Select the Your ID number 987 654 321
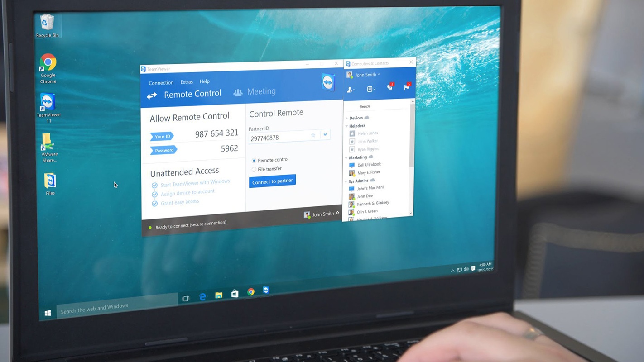Screen dimensions: 644x362 [x=216, y=134]
